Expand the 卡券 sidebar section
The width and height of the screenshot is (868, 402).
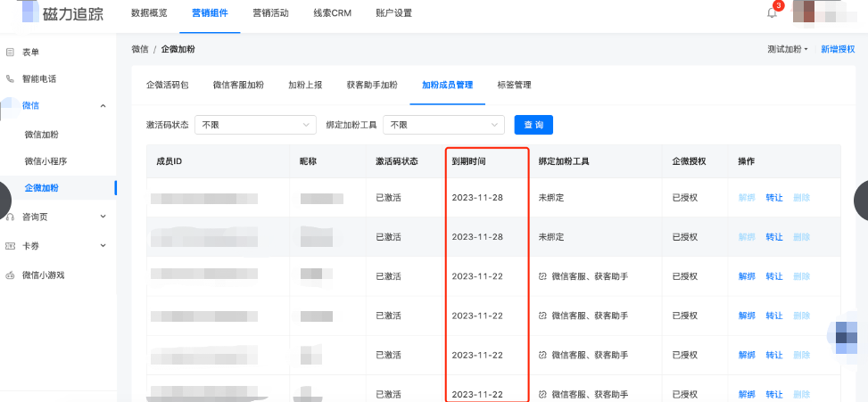103,245
